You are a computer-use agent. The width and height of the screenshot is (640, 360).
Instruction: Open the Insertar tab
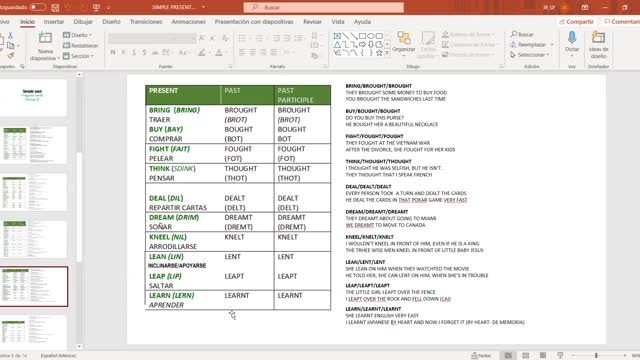(x=54, y=22)
